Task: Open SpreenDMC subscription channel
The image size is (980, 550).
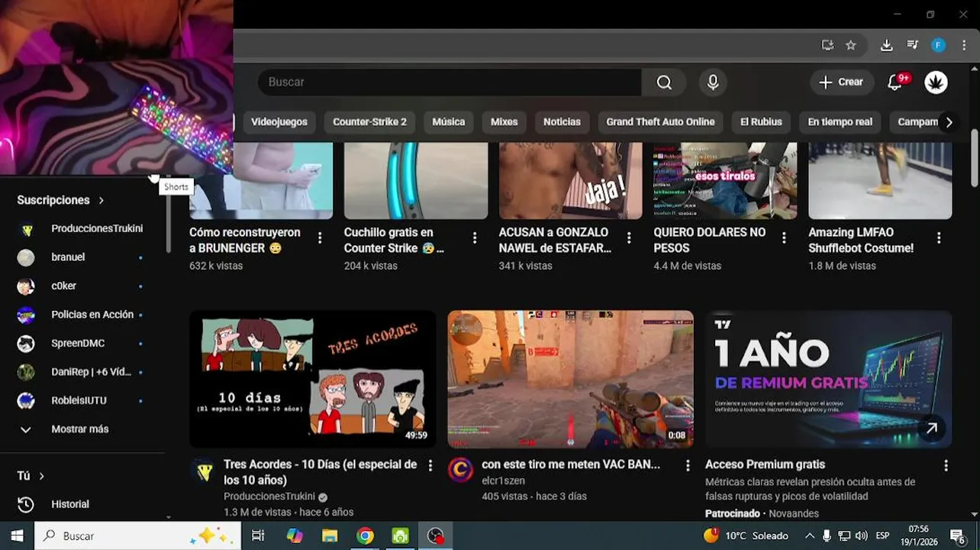Action: (x=82, y=343)
